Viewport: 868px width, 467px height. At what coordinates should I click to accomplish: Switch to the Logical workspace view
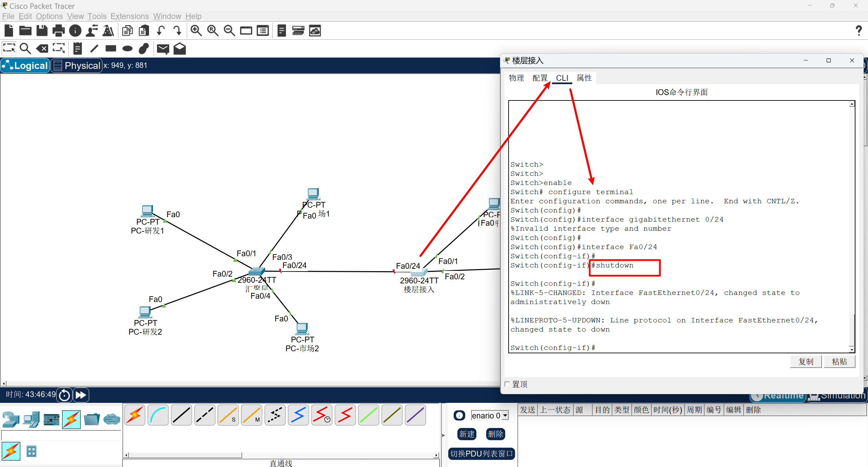tap(25, 66)
